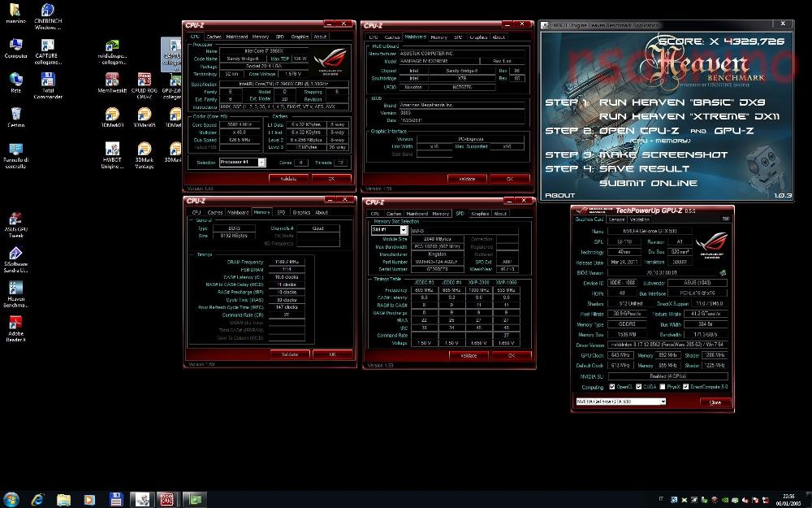Launch the MemTweakIt desktop shortcut

click(x=112, y=82)
